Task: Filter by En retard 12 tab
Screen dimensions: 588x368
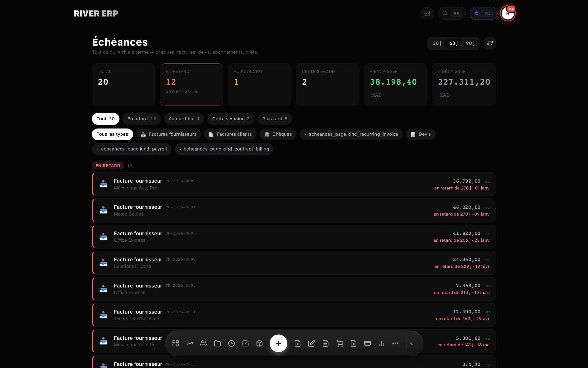Action: coord(141,119)
